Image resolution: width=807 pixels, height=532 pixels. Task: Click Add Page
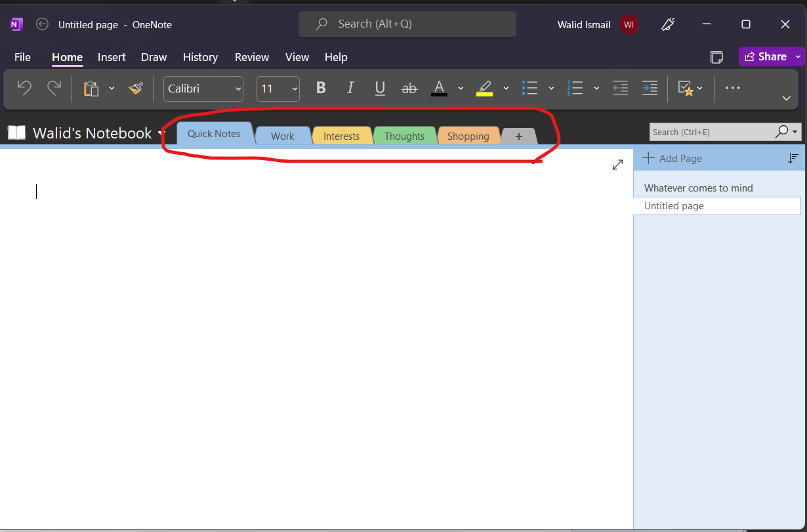pyautogui.click(x=673, y=158)
